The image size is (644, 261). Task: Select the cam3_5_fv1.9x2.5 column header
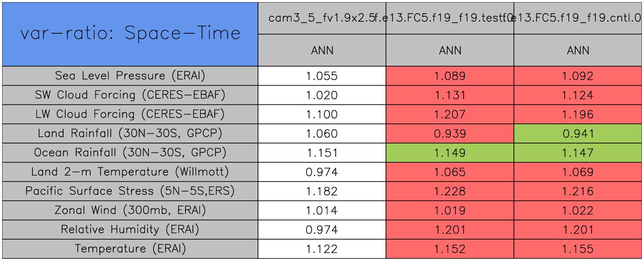[321, 18]
